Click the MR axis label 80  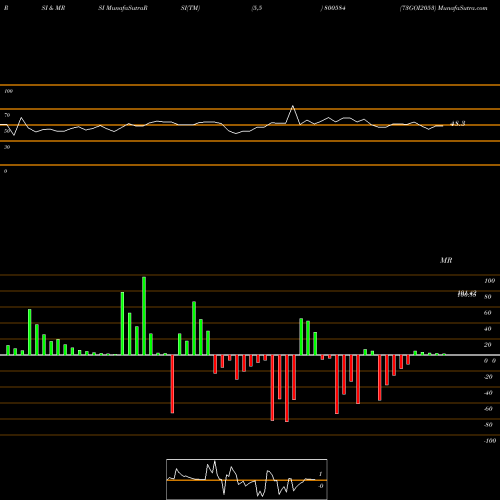pyautogui.click(x=488, y=297)
